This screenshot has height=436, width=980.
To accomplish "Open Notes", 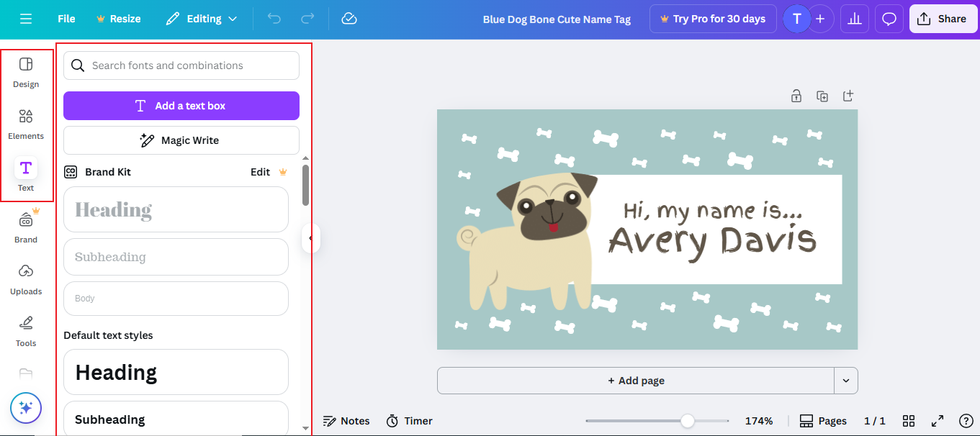I will [346, 421].
